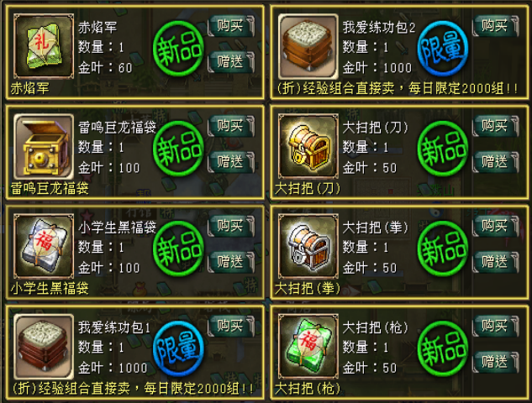Select the 大扫把(刀) golden chest icon

308,146
